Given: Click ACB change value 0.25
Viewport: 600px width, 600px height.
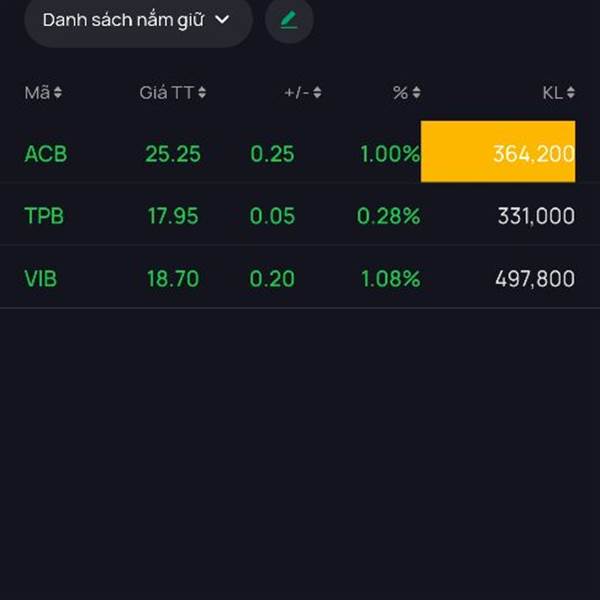Looking at the screenshot, I should tap(272, 154).
